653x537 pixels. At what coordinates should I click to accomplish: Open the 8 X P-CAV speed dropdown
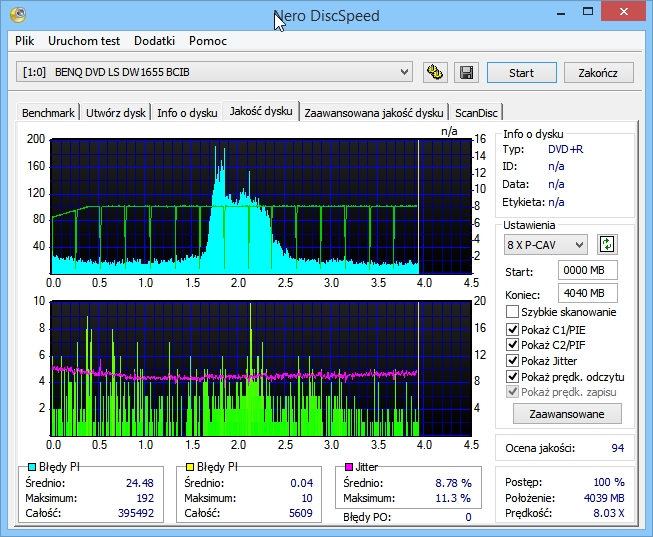pos(546,245)
